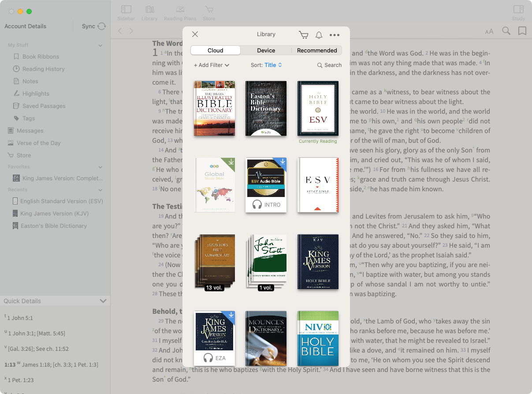Viewport: 532px width, 394px height.
Task: Collapse the Favorites section
Action: tap(100, 167)
